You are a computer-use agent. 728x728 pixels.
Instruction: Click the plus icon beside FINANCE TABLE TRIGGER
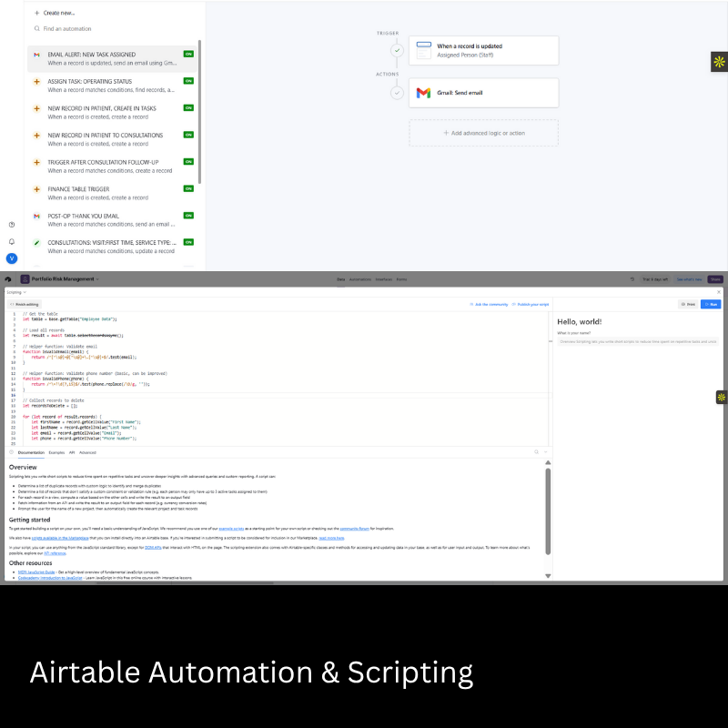(x=36, y=189)
